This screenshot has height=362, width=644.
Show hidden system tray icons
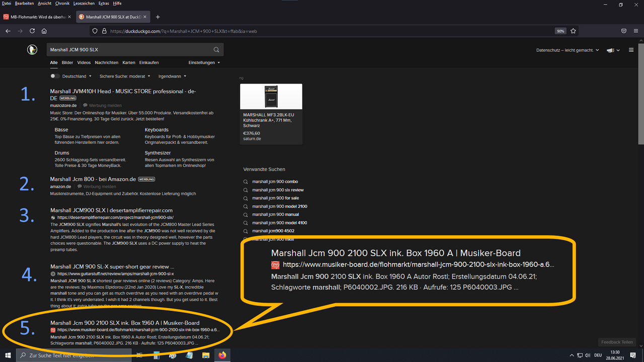pos(572,355)
